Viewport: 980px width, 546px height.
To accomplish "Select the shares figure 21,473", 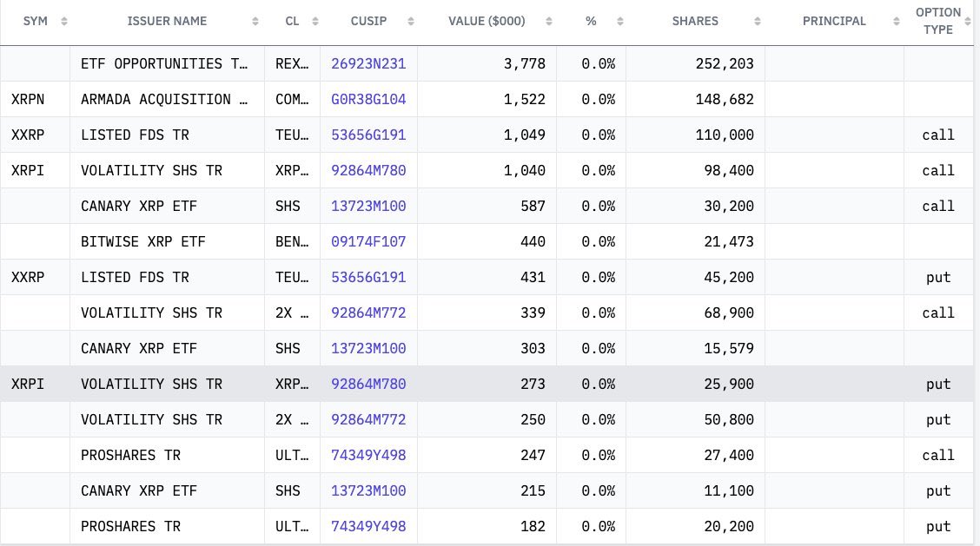I will click(x=729, y=242).
